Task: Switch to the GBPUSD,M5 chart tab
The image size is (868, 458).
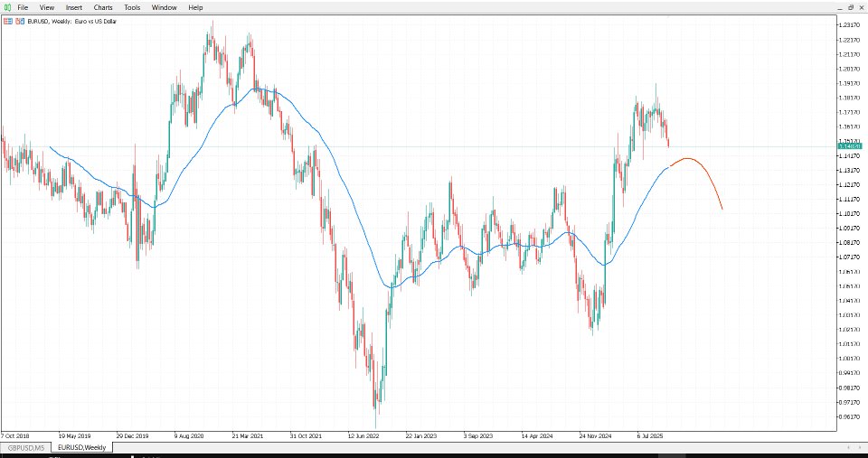Action: 25,447
